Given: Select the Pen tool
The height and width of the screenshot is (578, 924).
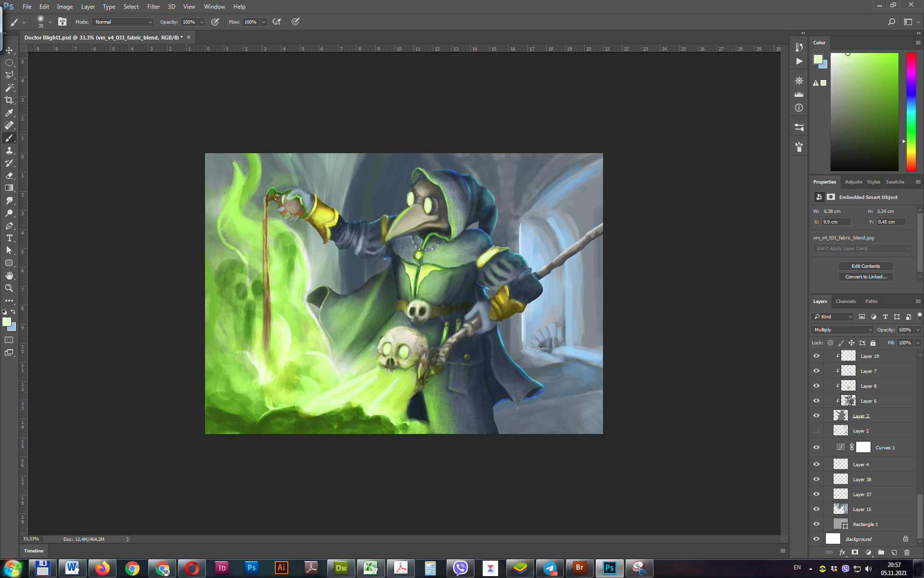Looking at the screenshot, I should point(9,225).
